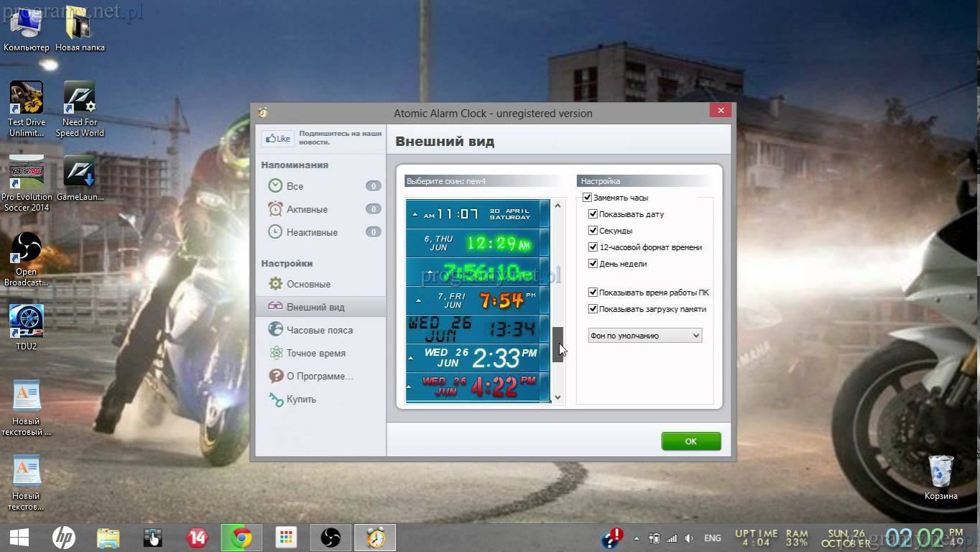Open the Все reminders list
The height and width of the screenshot is (552, 980).
click(295, 186)
